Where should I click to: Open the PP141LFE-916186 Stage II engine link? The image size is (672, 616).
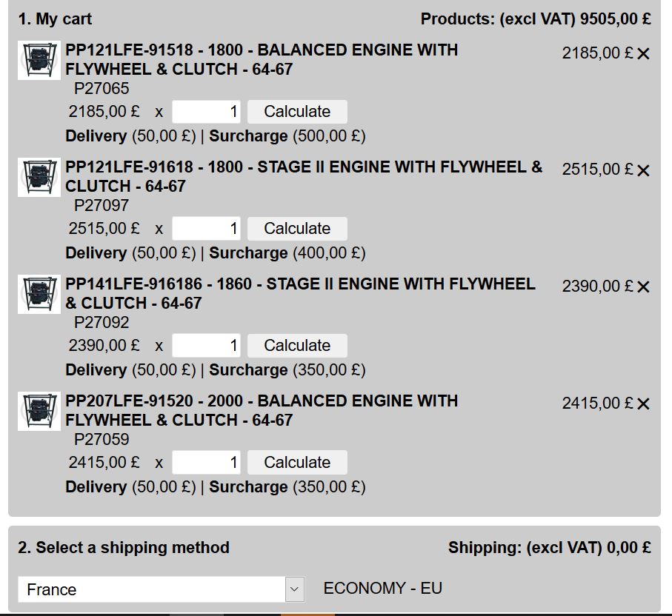[300, 293]
